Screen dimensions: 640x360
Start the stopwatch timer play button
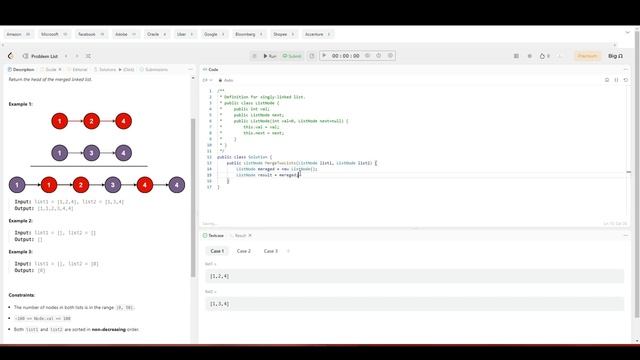click(324, 56)
